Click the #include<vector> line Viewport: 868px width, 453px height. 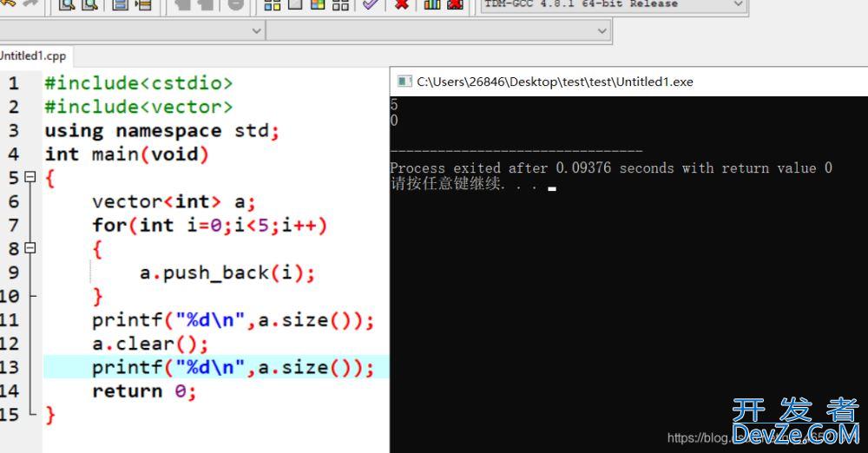139,107
